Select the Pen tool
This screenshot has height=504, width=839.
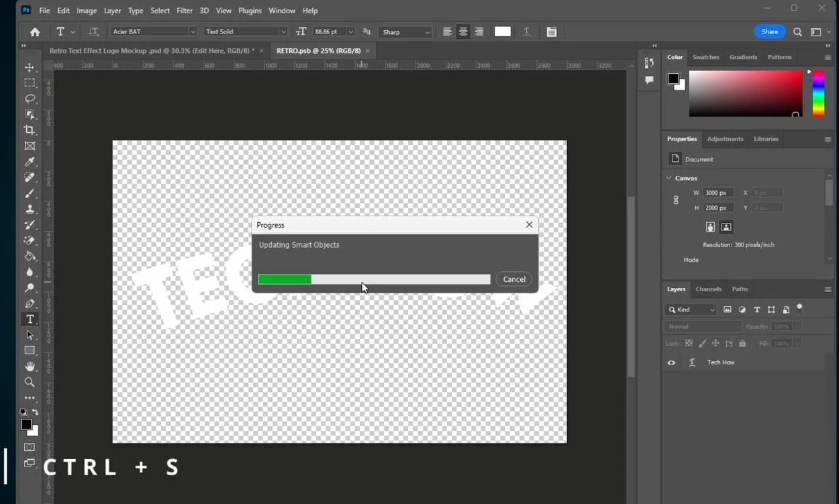[x=30, y=303]
